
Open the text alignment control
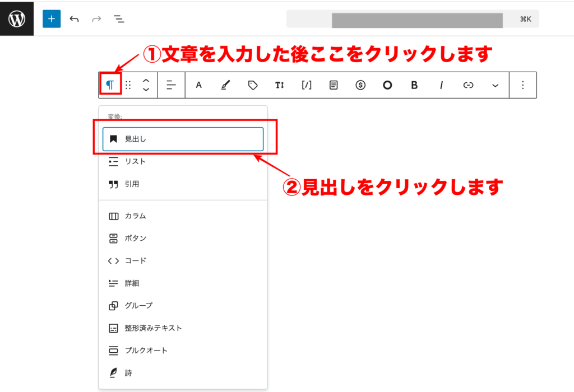tap(172, 85)
